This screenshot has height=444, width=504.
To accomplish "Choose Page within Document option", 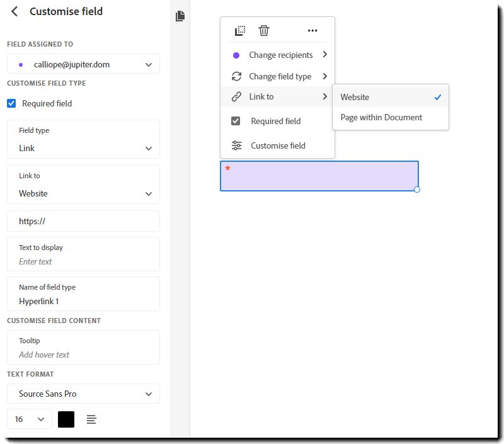I will 391,118.
